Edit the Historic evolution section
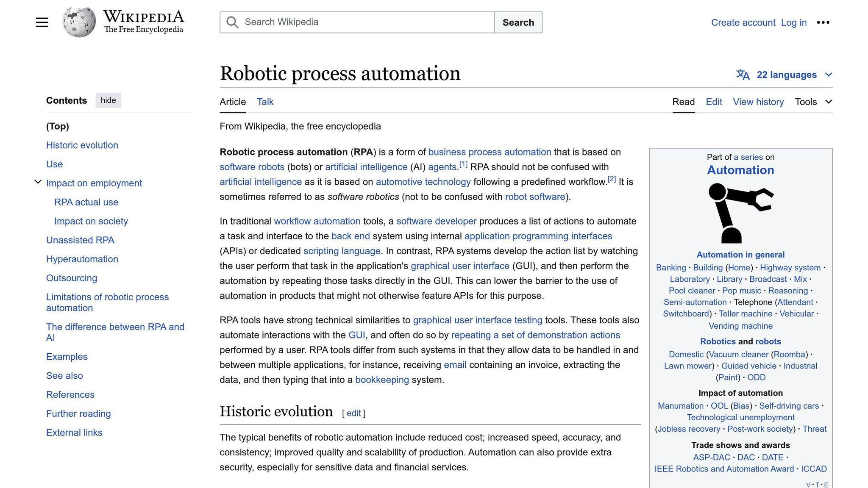Viewport: 868px width, 488px height. click(353, 413)
